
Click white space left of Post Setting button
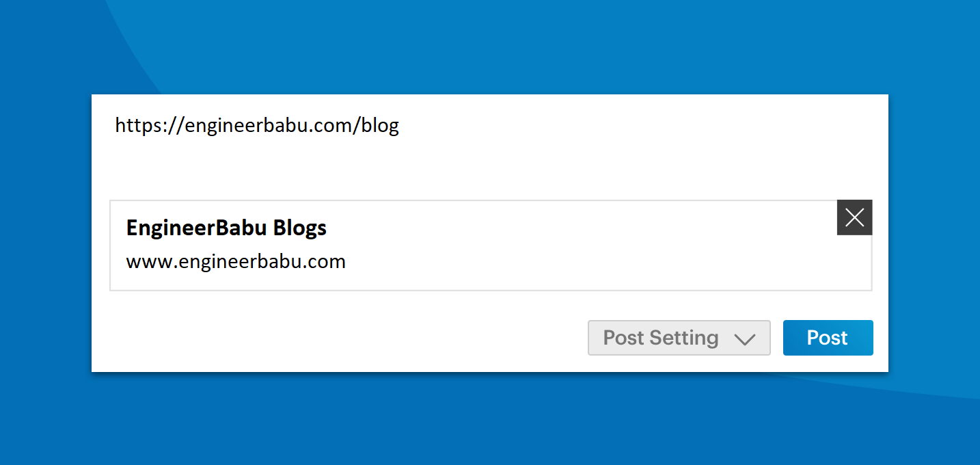point(342,338)
